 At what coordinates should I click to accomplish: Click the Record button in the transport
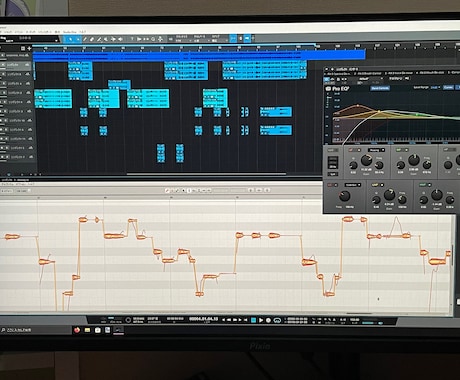[268, 320]
